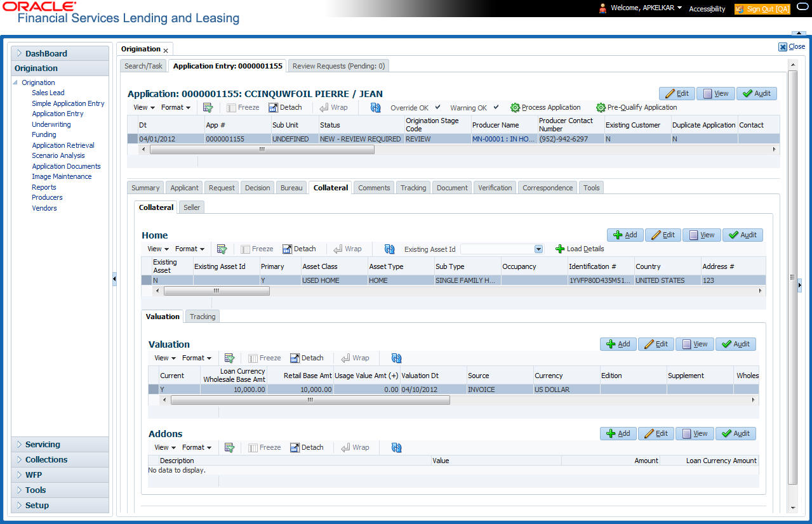The image size is (812, 524).
Task: Click Wrap in the Home toolbar
Action: coord(347,249)
